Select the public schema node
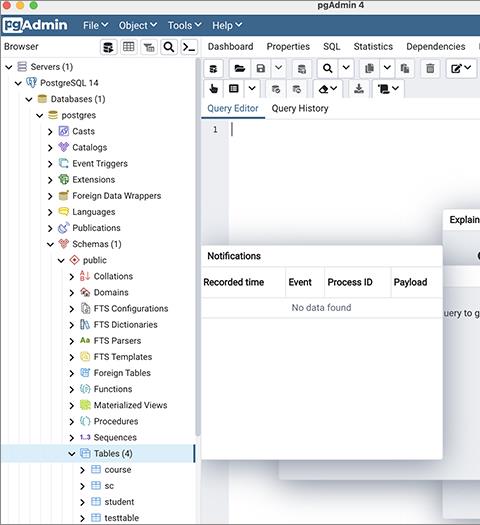 pos(94,260)
